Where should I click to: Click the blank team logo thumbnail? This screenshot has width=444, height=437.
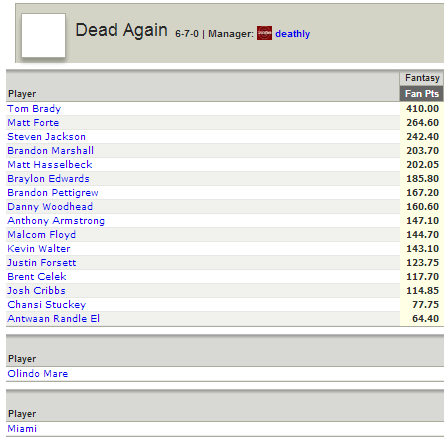tap(43, 35)
